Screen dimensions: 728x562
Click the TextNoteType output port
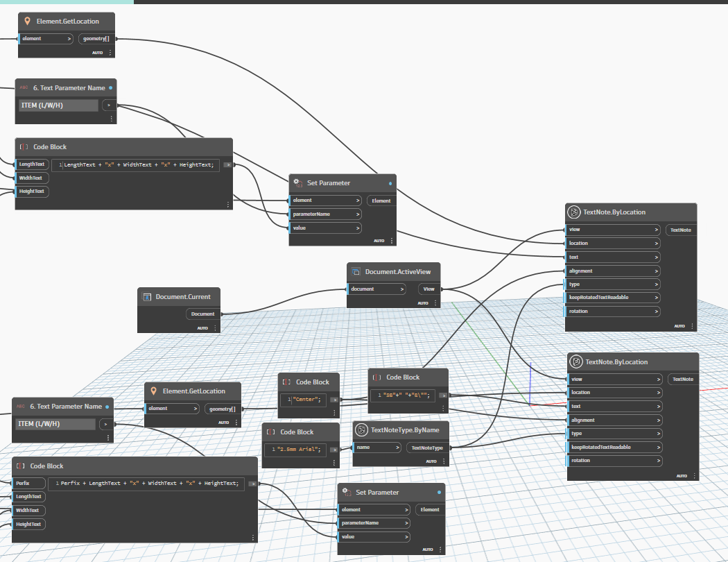(x=426, y=448)
